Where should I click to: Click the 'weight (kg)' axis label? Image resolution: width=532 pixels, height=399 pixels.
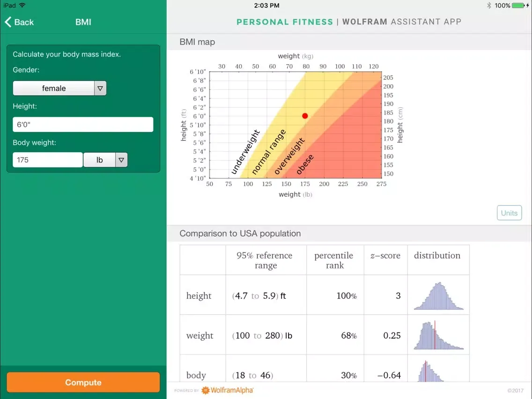296,56
